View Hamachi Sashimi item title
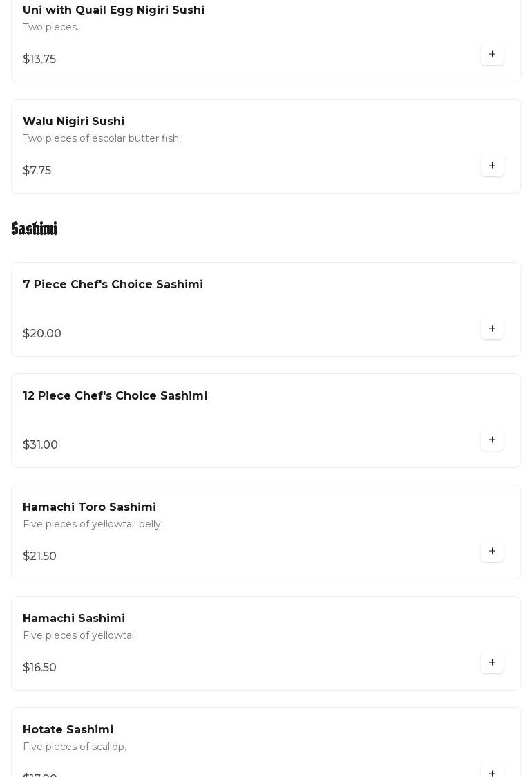 click(x=74, y=619)
